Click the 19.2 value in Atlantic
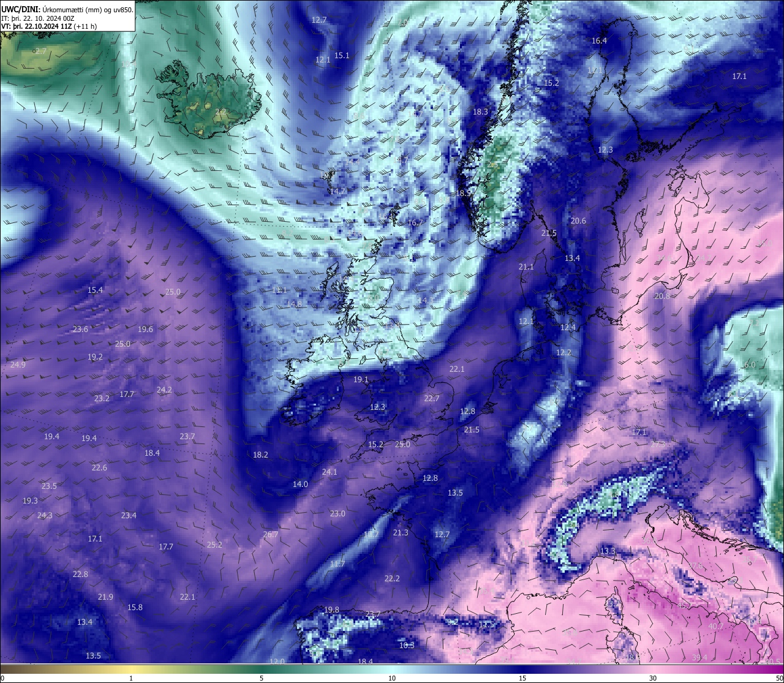The height and width of the screenshot is (683, 784). (95, 357)
